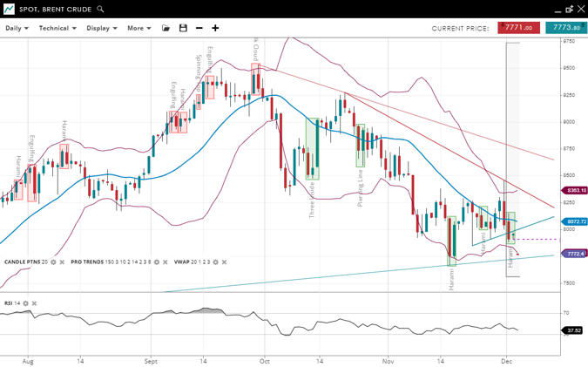This screenshot has width=588, height=367.
Task: Open Candle Ptns settings gear
Action: tap(54, 262)
